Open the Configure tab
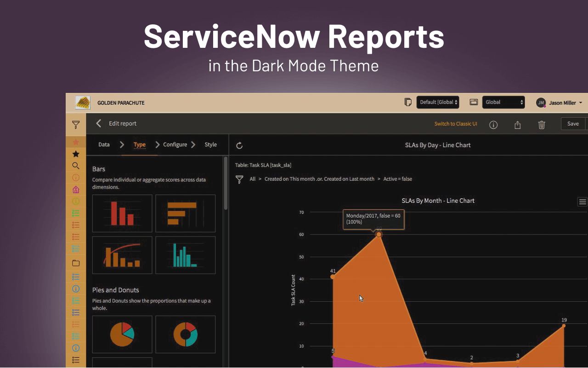 175,144
